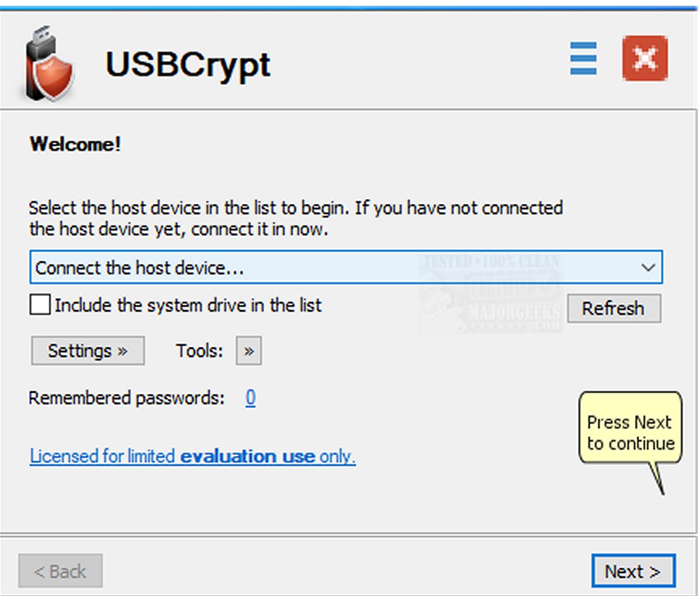Enable the include system drive checkbox
Image resolution: width=700 pixels, height=596 pixels.
click(x=40, y=305)
